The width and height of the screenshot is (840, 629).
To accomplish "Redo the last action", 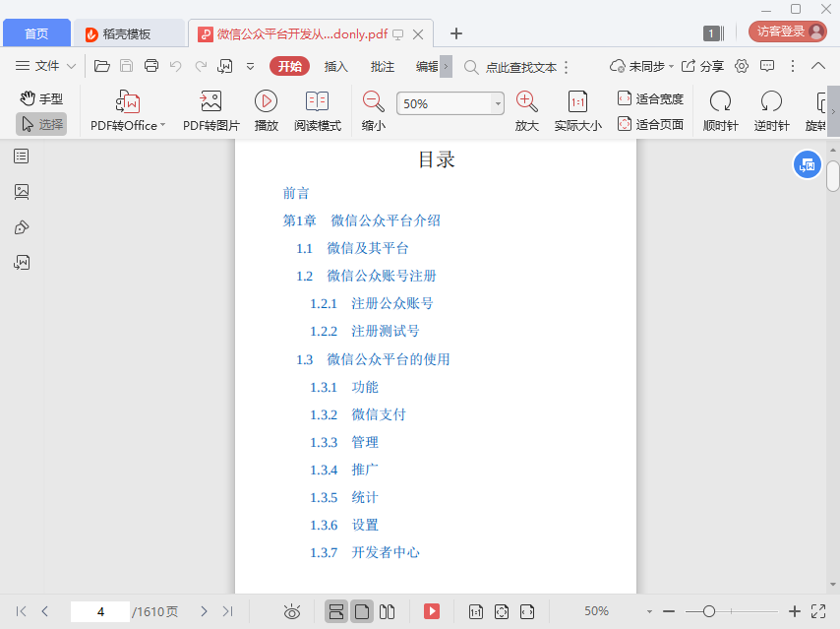I will tap(201, 66).
